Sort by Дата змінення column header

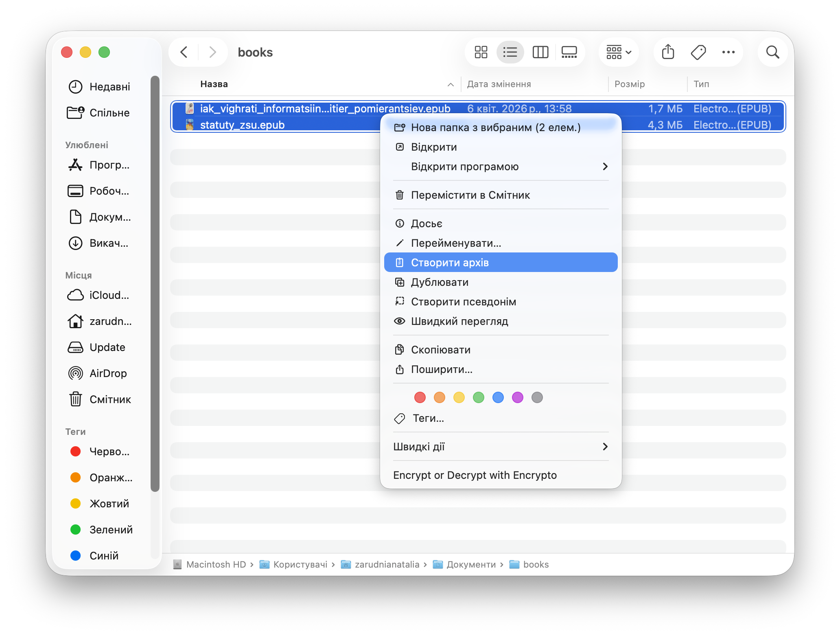pos(499,84)
